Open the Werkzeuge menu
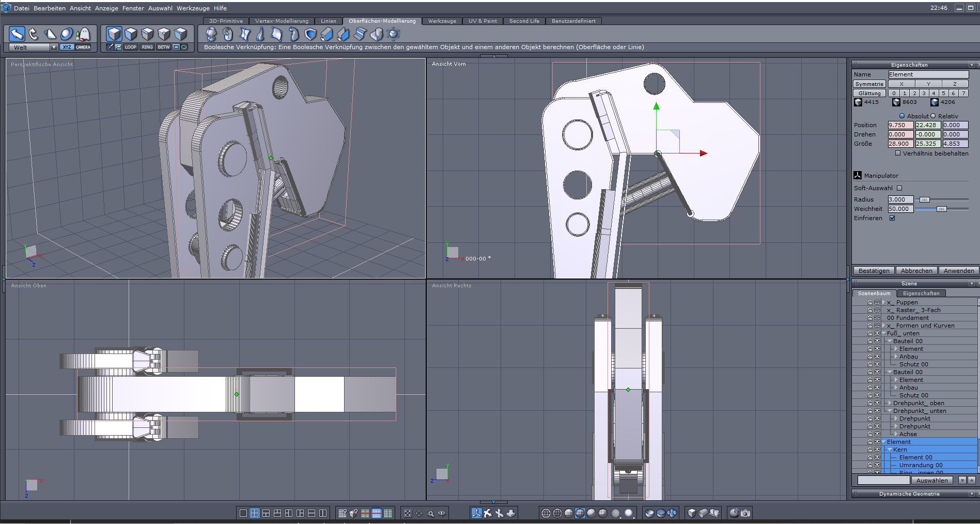The width and height of the screenshot is (980, 524). pyautogui.click(x=193, y=8)
